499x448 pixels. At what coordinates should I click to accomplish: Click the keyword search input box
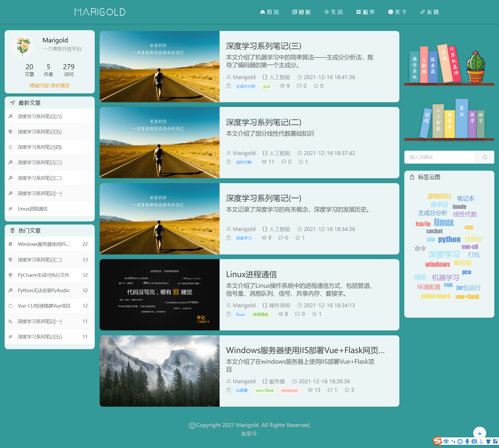[x=440, y=157]
